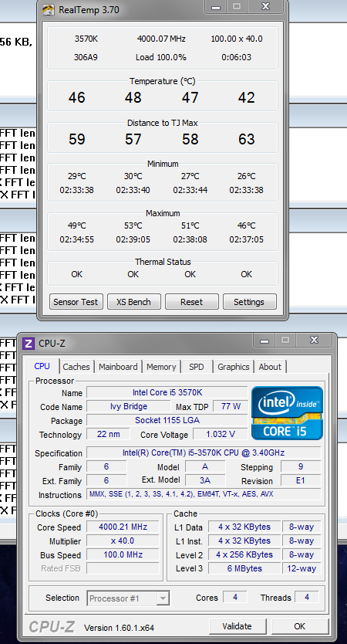Open RealTemp Settings
347x644 pixels.
tap(249, 302)
